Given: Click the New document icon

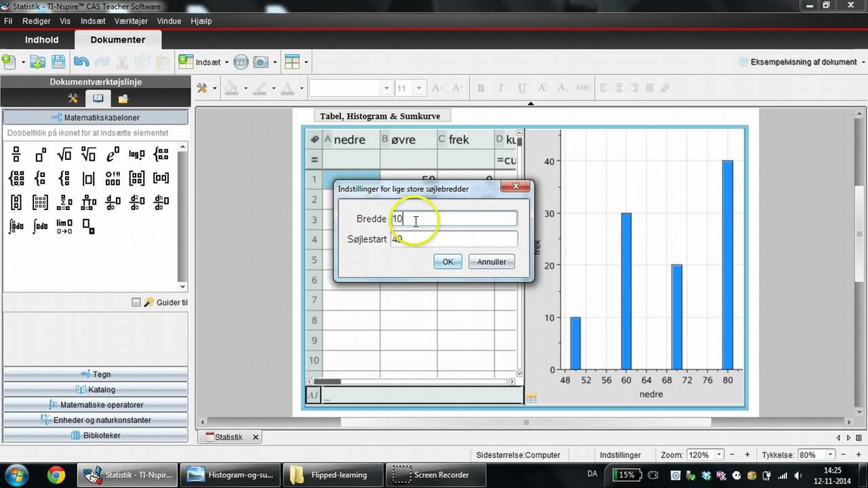Looking at the screenshot, I should [x=9, y=62].
